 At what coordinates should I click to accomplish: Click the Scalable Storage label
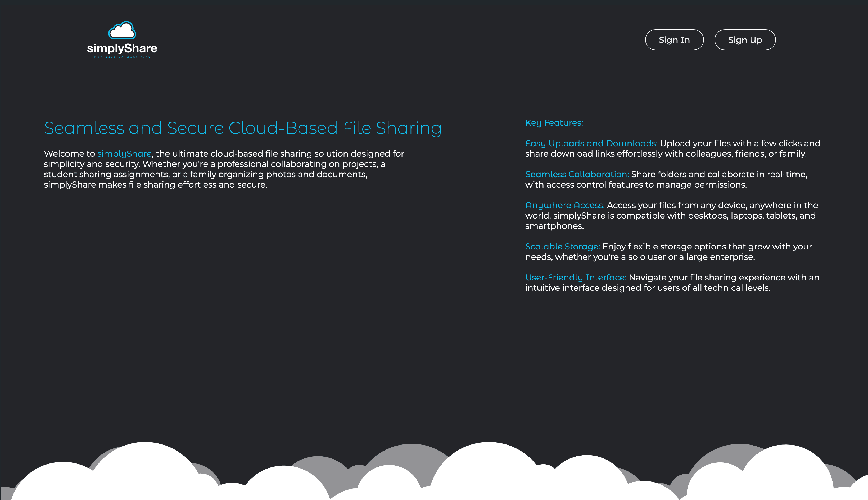[x=562, y=247]
